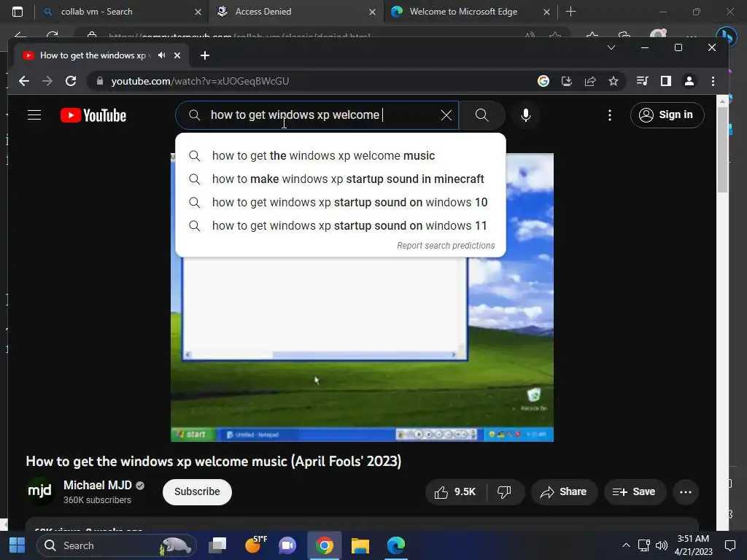This screenshot has width=747, height=560.
Task: Open Google Chrome taskbar icon
Action: [325, 545]
